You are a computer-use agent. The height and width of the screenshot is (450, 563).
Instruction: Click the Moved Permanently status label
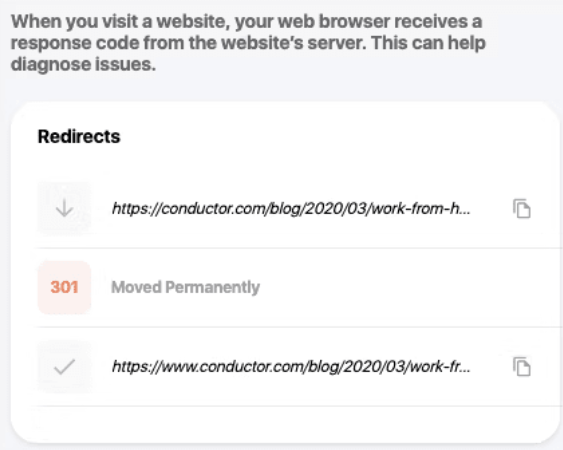tap(186, 287)
